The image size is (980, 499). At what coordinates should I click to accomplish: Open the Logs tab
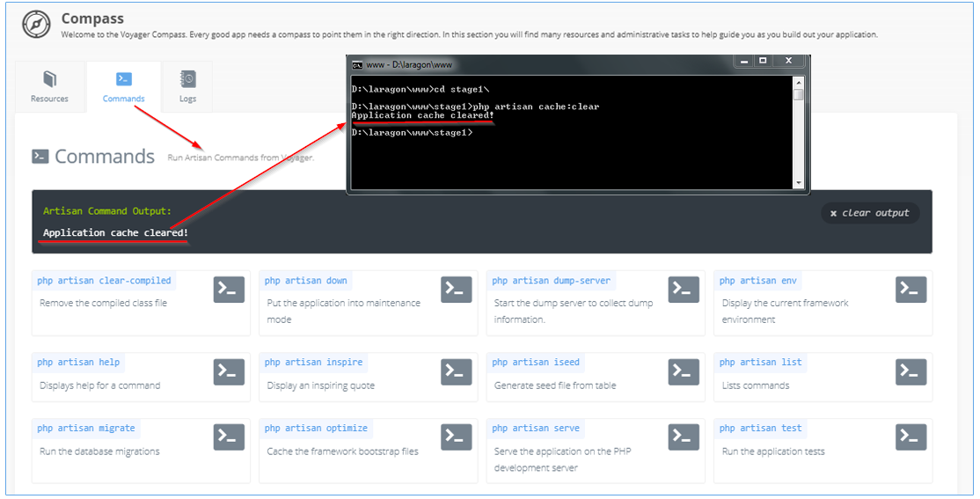tap(187, 86)
